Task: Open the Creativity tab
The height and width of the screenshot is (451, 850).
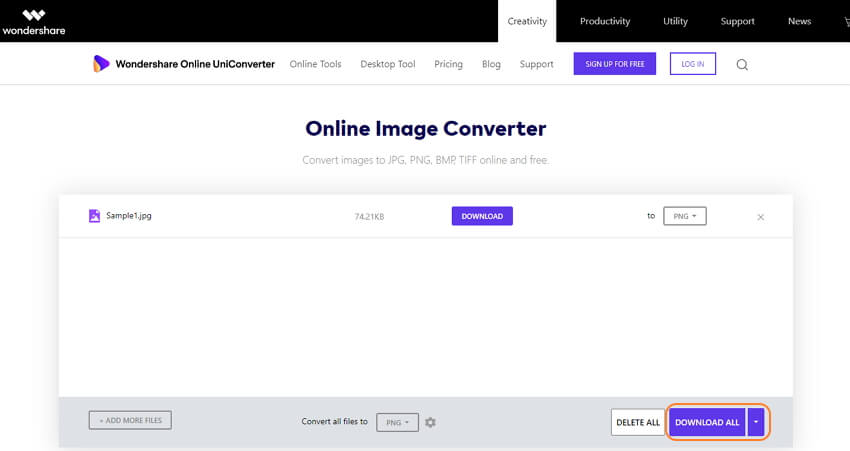Action: [x=527, y=21]
